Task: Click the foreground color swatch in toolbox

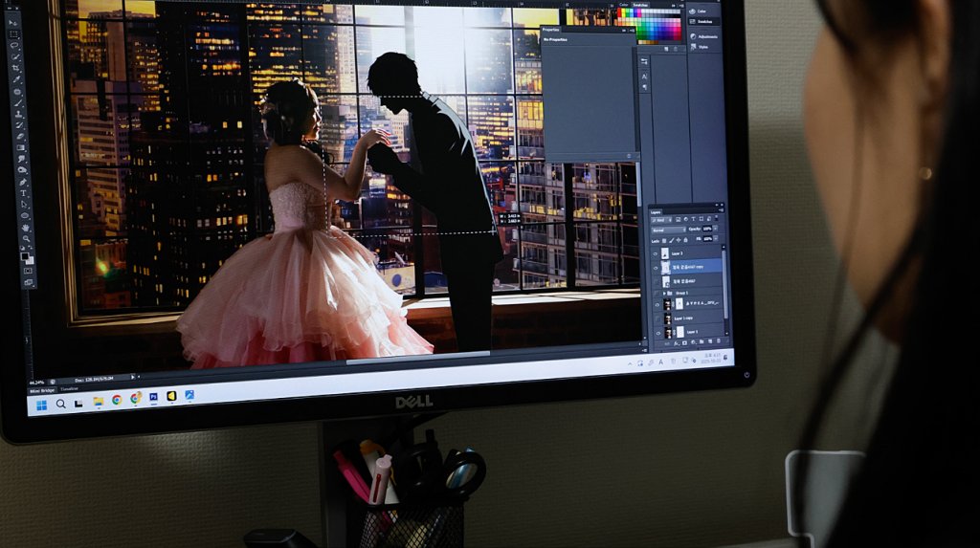Action: 26,255
